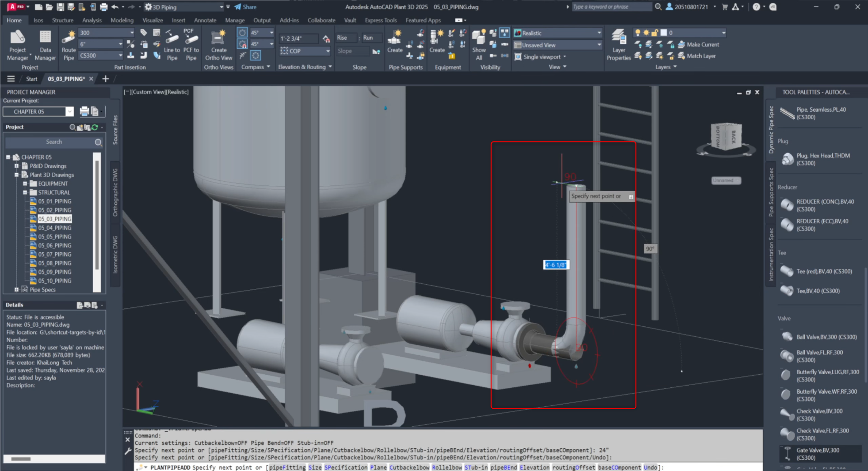This screenshot has height=471, width=868.
Task: Click the Make Current layer button
Action: click(698, 45)
